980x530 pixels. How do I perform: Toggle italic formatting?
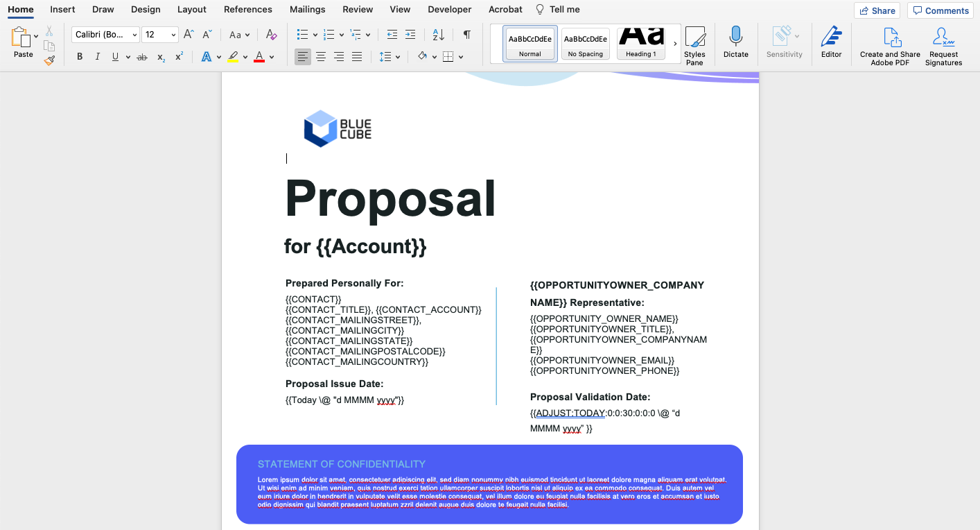pos(97,57)
